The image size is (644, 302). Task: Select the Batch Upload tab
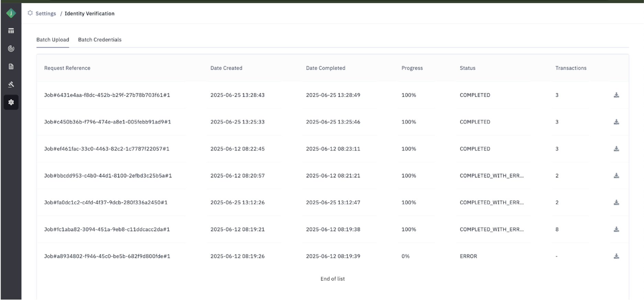coord(53,40)
